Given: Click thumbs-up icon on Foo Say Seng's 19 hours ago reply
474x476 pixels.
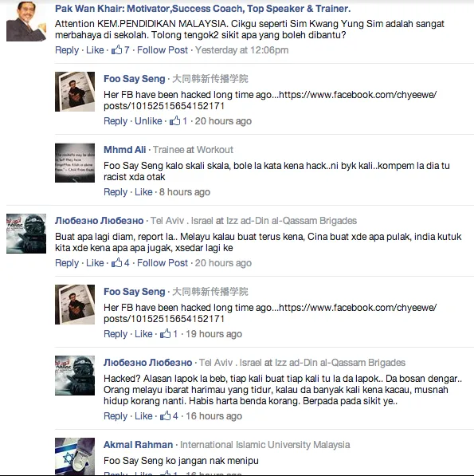Looking at the screenshot, I should pos(165,333).
